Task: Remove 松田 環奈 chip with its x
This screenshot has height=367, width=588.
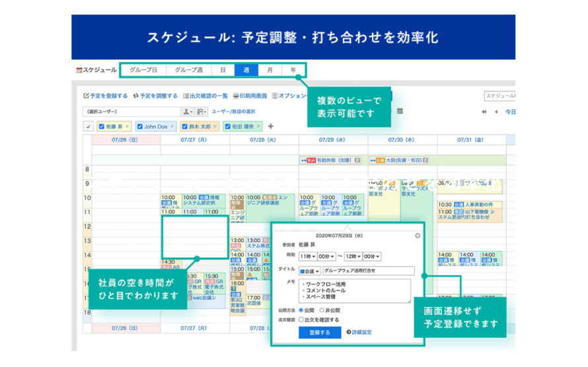Action: (258, 127)
